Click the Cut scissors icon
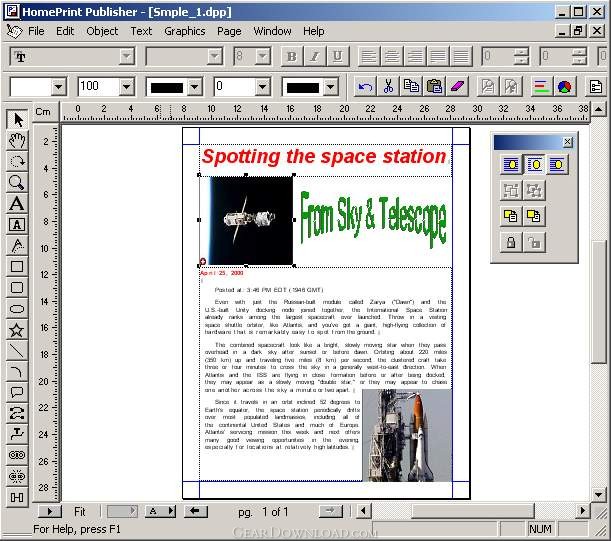The image size is (611, 541). pos(388,86)
